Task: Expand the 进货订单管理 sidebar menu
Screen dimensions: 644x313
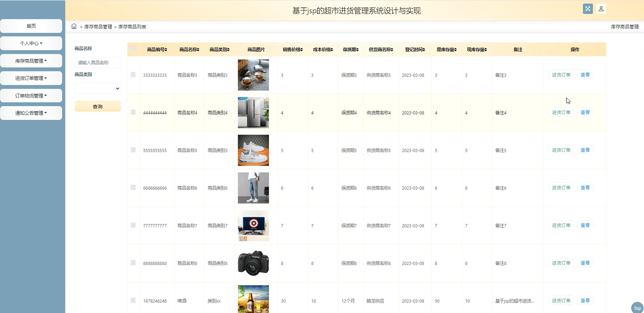Action: [31, 78]
